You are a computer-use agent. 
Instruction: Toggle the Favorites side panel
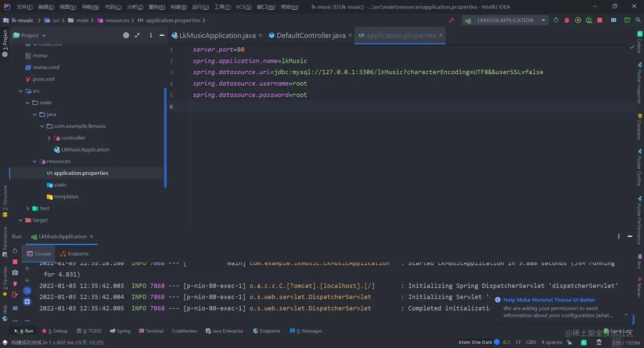tap(5, 281)
